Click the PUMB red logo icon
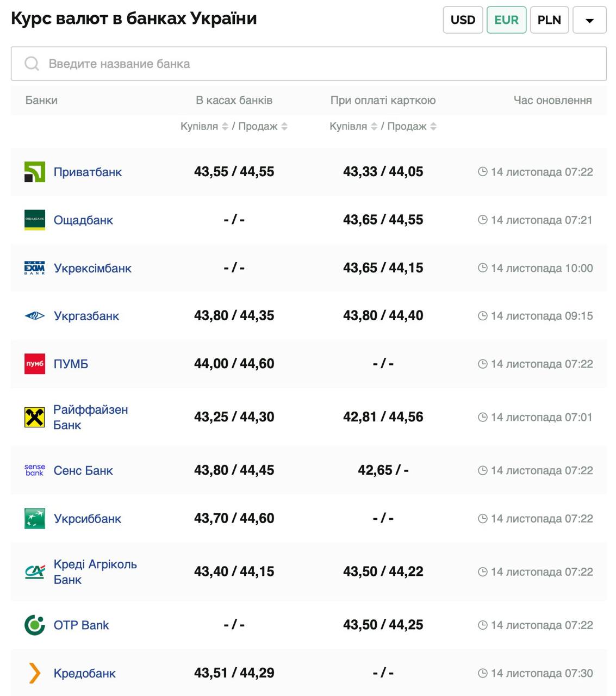 pos(35,364)
